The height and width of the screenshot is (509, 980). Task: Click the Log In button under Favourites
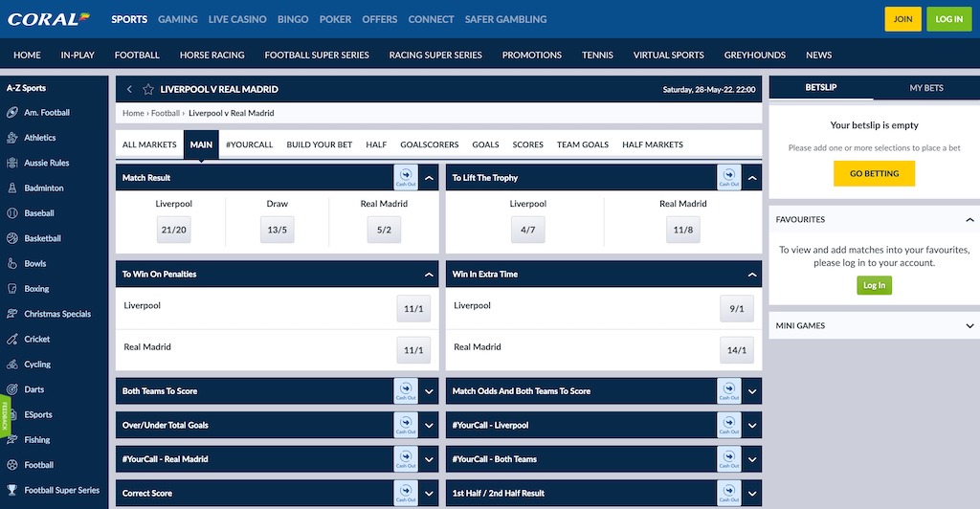[x=874, y=285]
